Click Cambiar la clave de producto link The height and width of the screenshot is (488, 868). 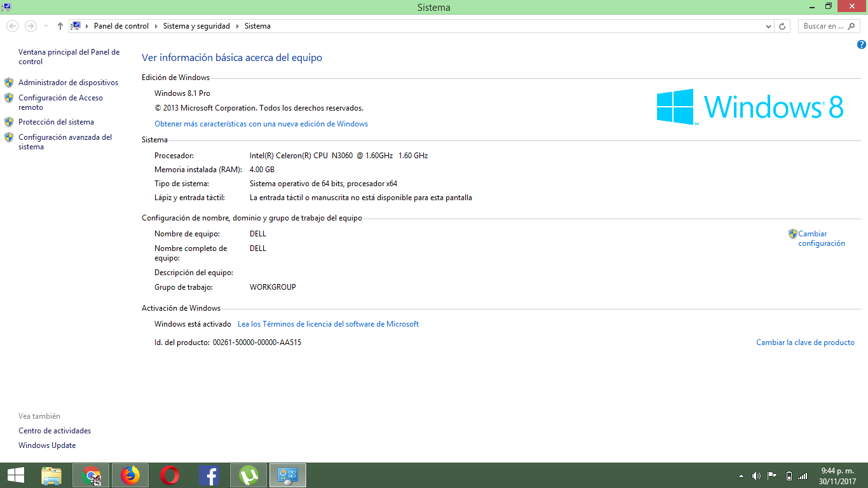point(805,342)
